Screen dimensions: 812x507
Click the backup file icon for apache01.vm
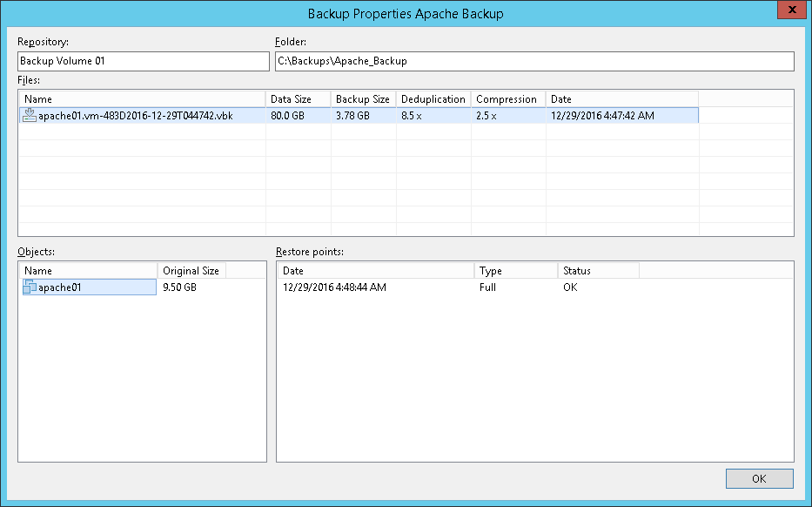pos(30,115)
